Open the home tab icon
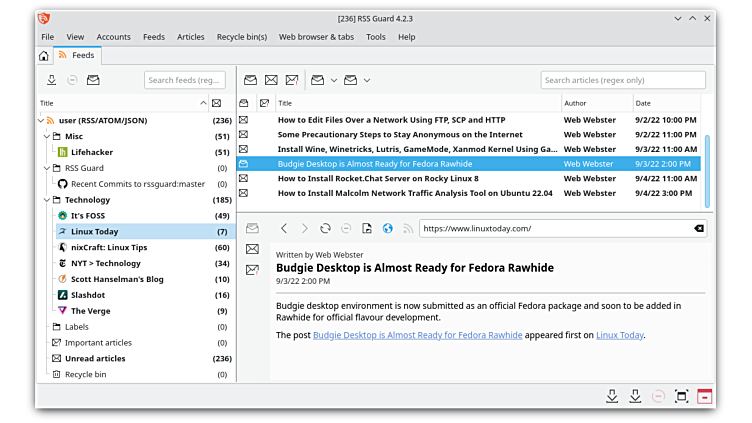Image resolution: width=752 pixels, height=423 pixels. 43,56
